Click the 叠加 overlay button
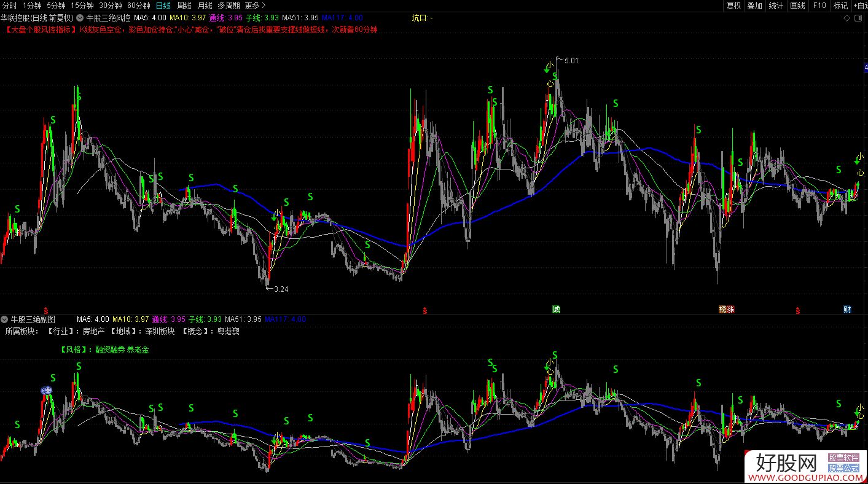868x484 pixels. click(755, 6)
